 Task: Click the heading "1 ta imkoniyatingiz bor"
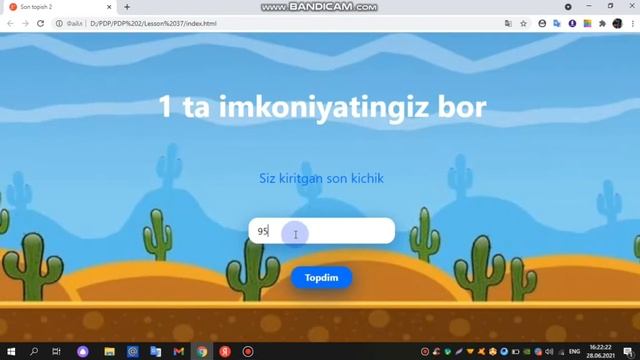[x=322, y=107]
